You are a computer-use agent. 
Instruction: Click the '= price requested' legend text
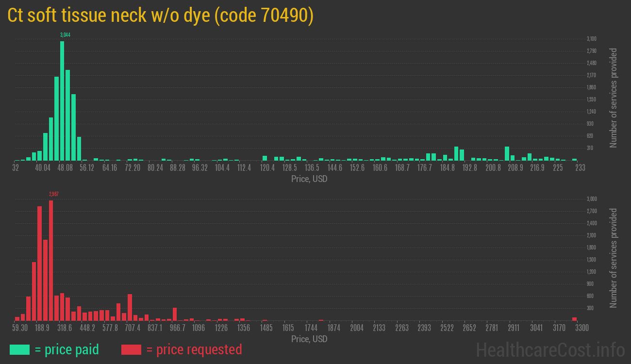pyautogui.click(x=194, y=349)
